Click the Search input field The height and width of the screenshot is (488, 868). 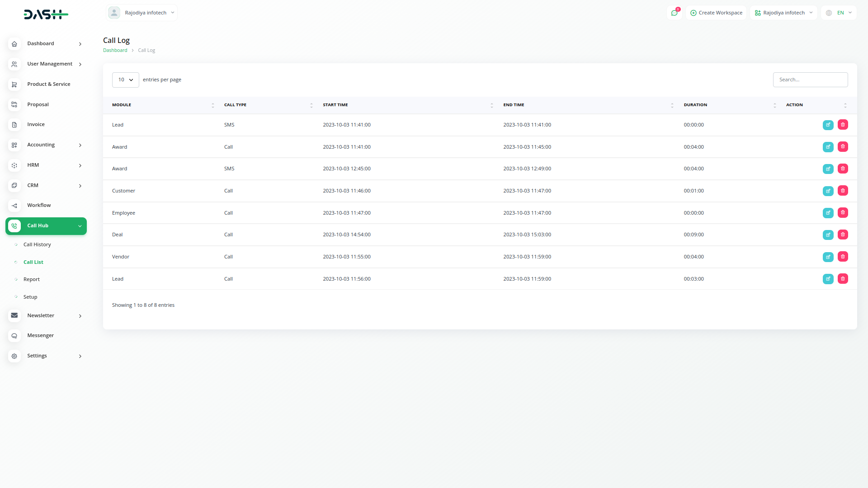pyautogui.click(x=810, y=80)
